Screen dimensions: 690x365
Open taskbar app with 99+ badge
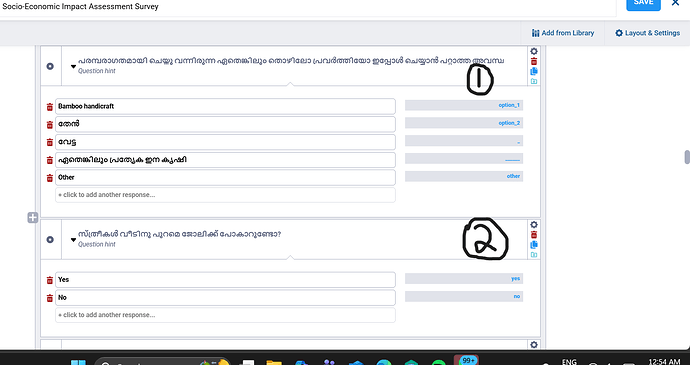[x=466, y=361]
